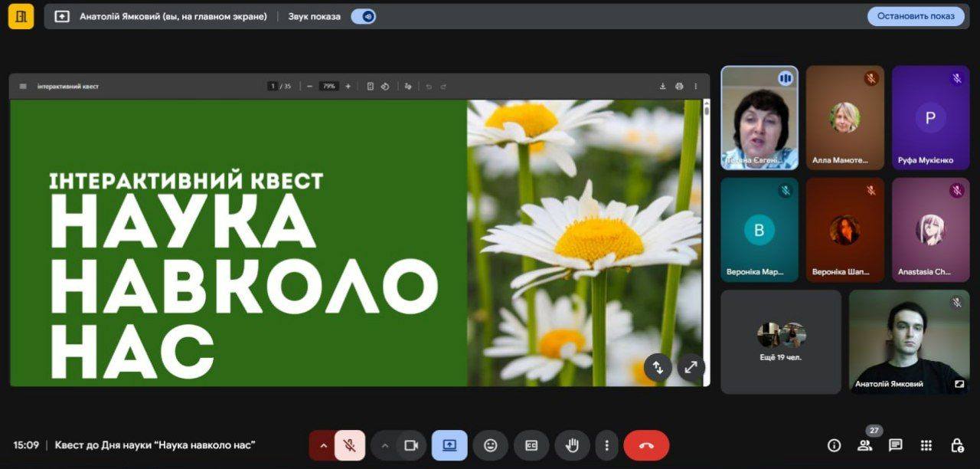Open the emoji reactions panel
The width and height of the screenshot is (980, 469).
coord(490,445)
